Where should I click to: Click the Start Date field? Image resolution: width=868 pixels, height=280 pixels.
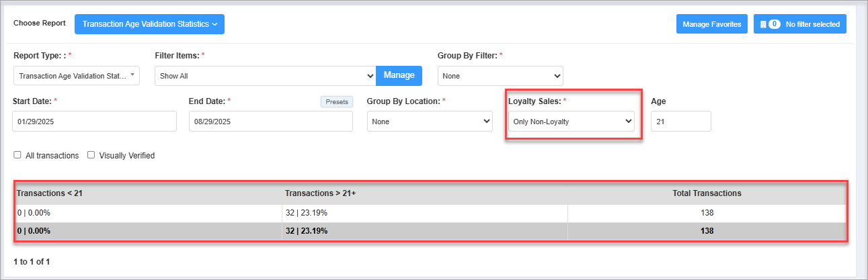(94, 122)
